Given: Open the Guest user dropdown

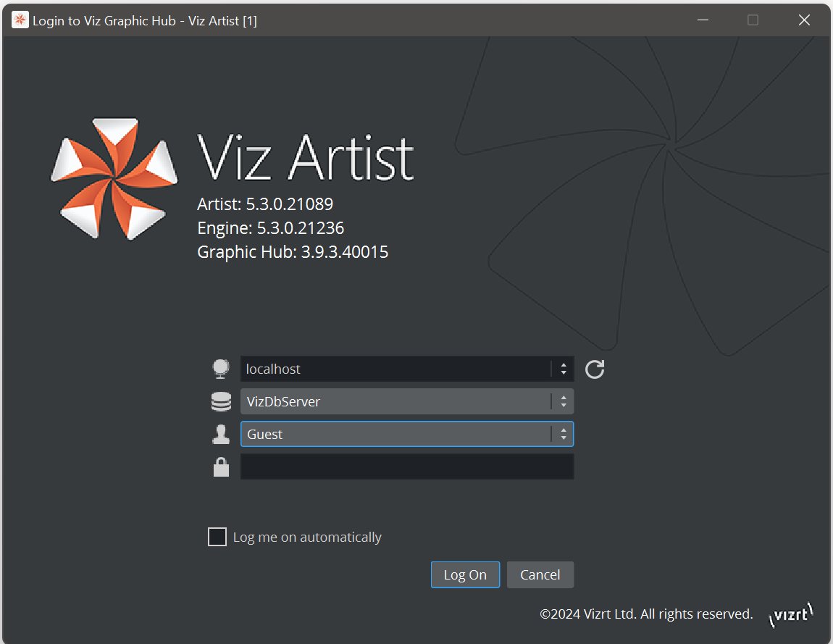Looking at the screenshot, I should point(563,434).
